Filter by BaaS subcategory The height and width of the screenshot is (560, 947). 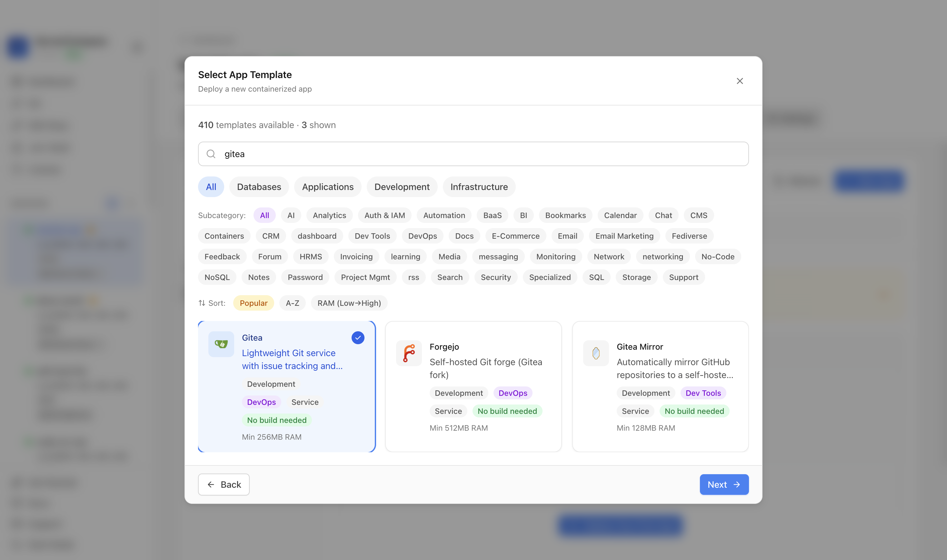pos(492,215)
